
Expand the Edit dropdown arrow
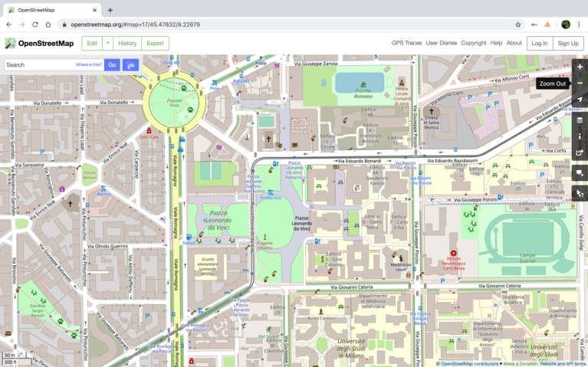107,43
